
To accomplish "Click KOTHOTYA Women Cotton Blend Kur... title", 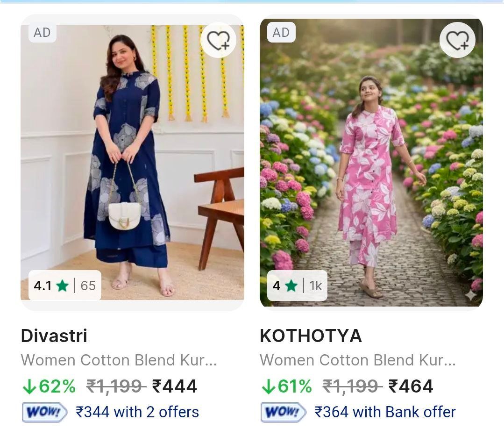I will 358,360.
